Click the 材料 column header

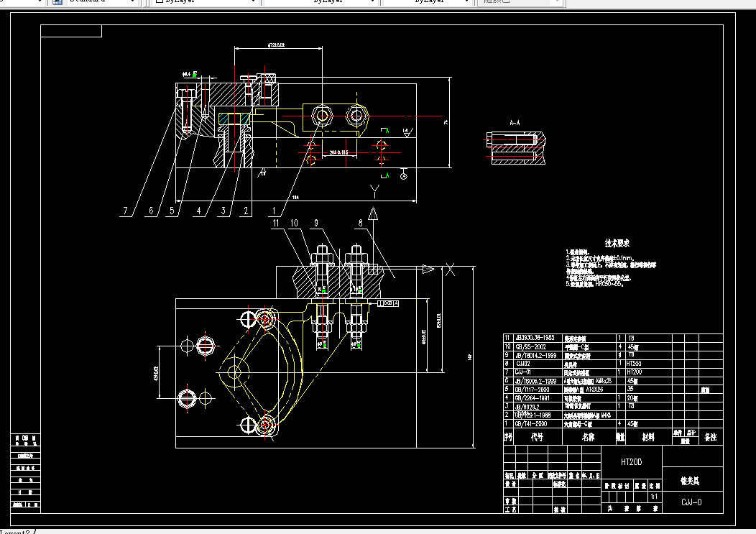click(648, 437)
